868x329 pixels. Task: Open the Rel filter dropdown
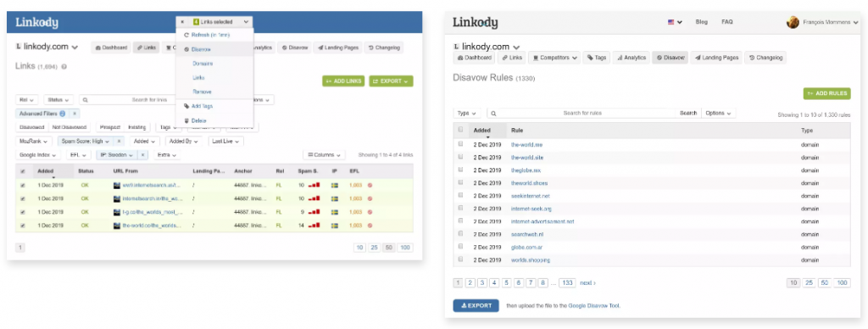[26, 100]
